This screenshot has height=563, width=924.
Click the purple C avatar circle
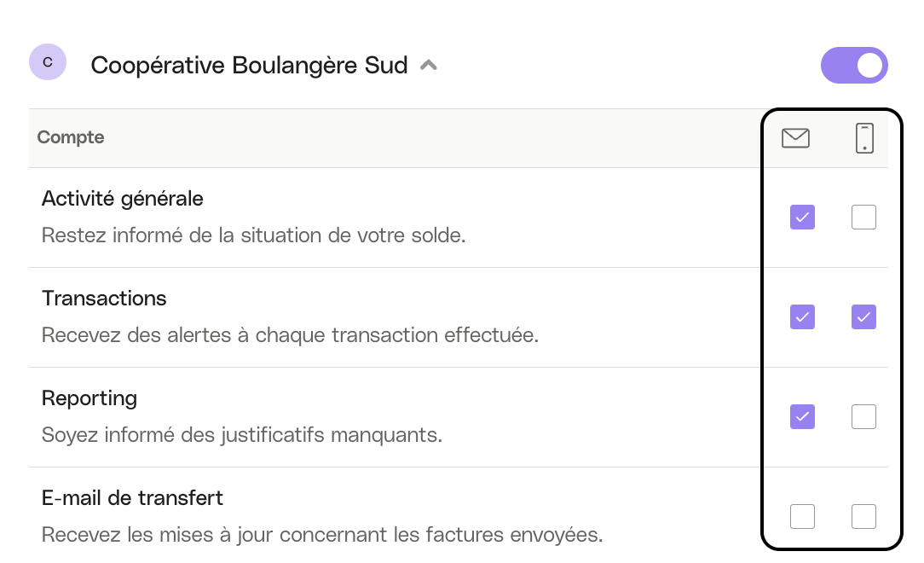pos(48,62)
